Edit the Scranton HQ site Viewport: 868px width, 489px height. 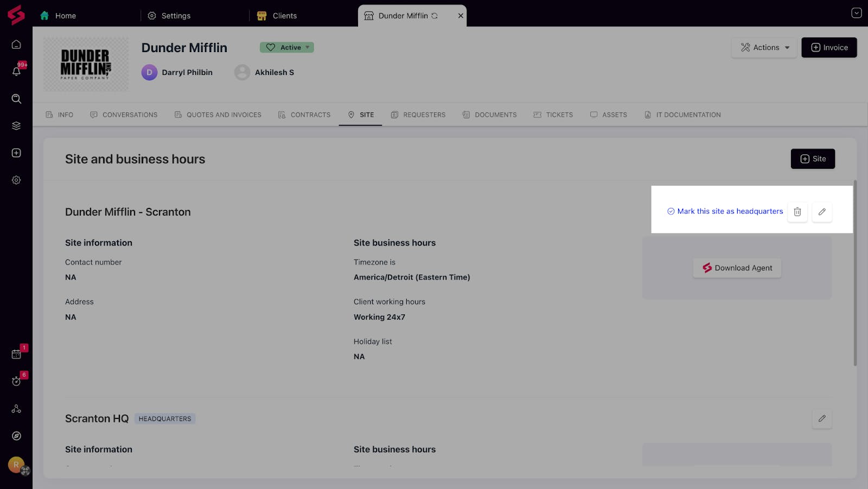click(x=822, y=418)
